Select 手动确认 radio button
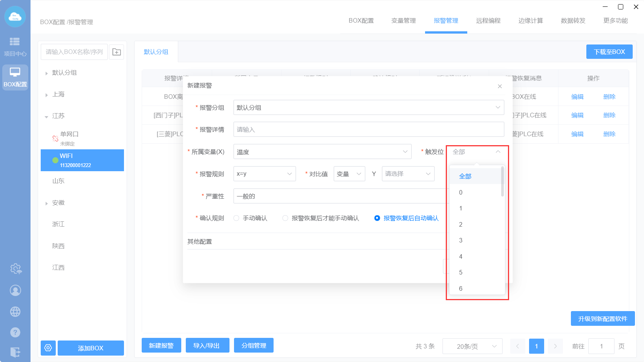This screenshot has width=644, height=362. click(236, 218)
